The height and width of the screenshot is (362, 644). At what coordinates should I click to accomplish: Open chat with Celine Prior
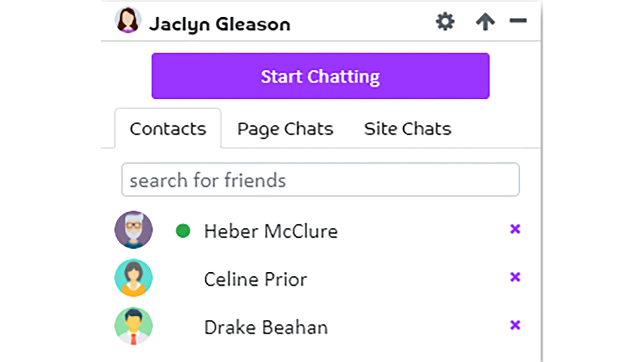tap(256, 280)
